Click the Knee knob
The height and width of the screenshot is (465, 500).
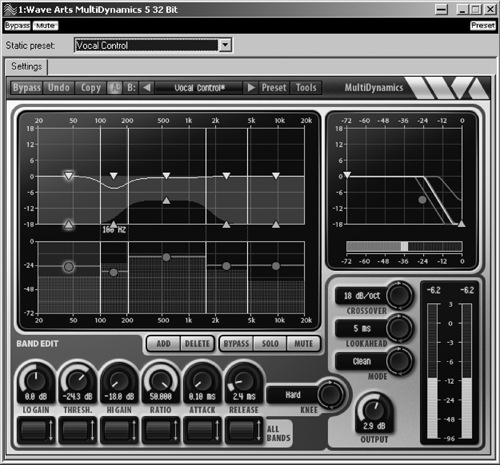pyautogui.click(x=330, y=394)
